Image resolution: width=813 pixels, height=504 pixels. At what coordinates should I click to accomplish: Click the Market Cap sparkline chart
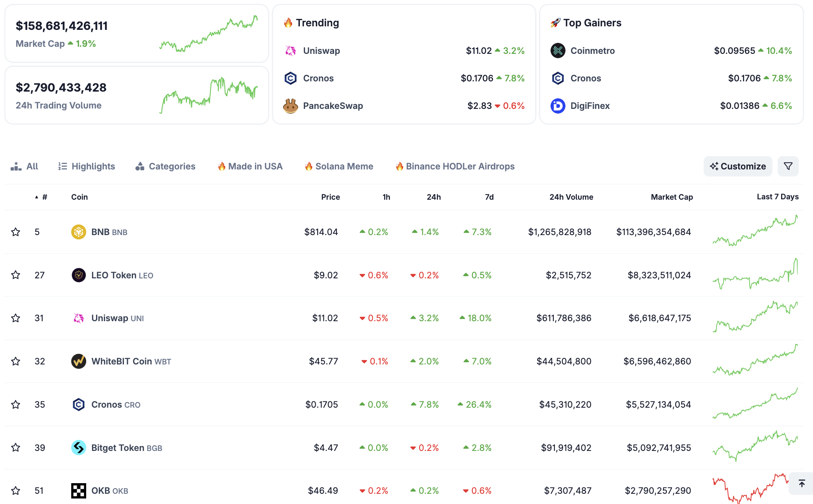[x=209, y=34]
